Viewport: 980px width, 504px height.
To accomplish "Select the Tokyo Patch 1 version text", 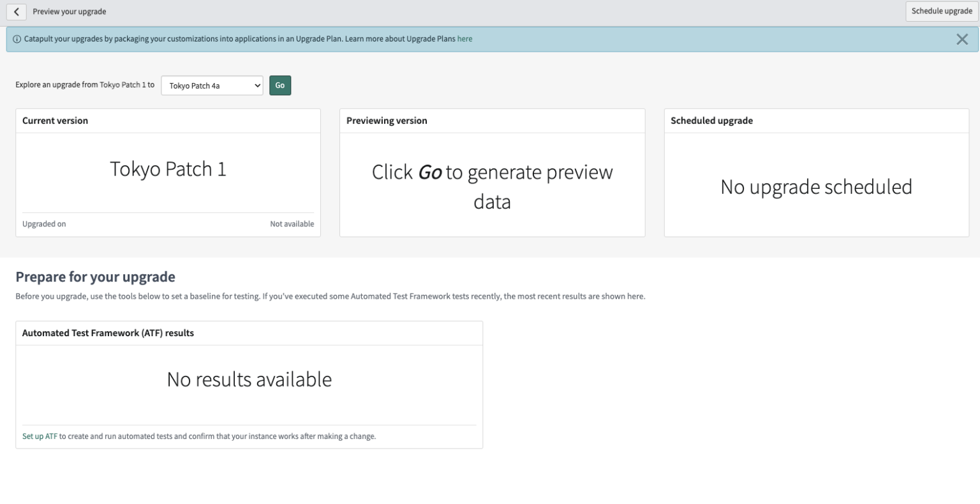I will coord(168,168).
